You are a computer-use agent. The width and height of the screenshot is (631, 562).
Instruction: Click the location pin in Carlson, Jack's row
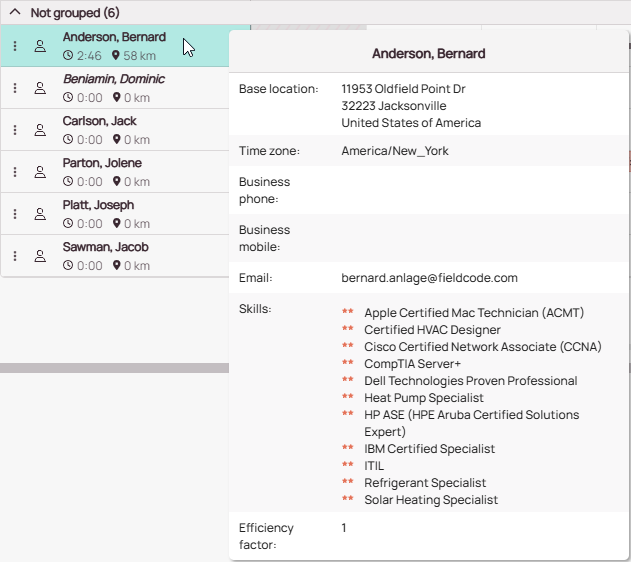tap(117, 139)
